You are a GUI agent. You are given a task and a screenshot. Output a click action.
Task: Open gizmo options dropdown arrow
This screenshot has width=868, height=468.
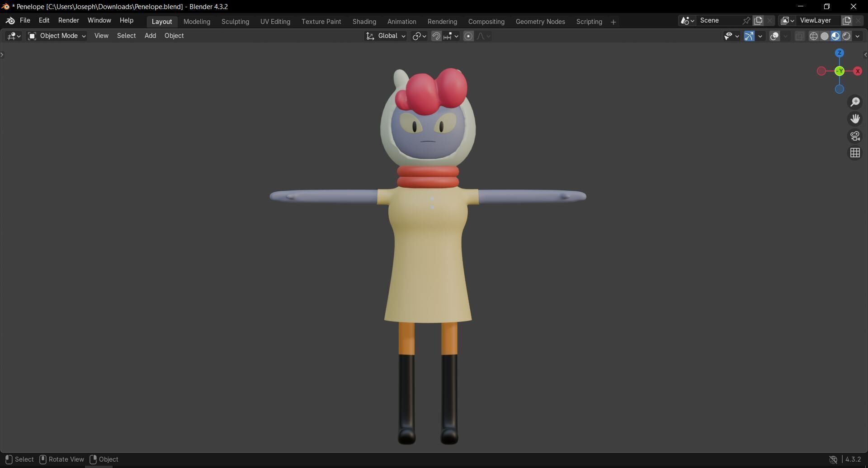tap(760, 36)
